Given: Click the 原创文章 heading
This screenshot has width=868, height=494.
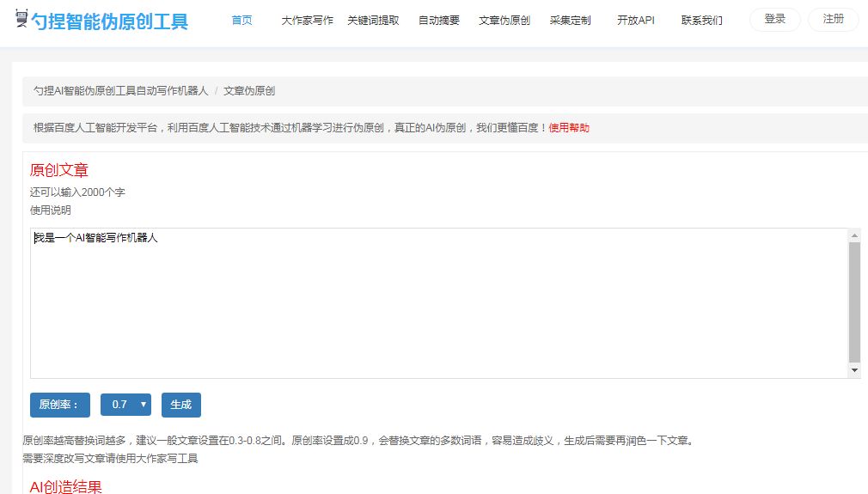Looking at the screenshot, I should [59, 170].
